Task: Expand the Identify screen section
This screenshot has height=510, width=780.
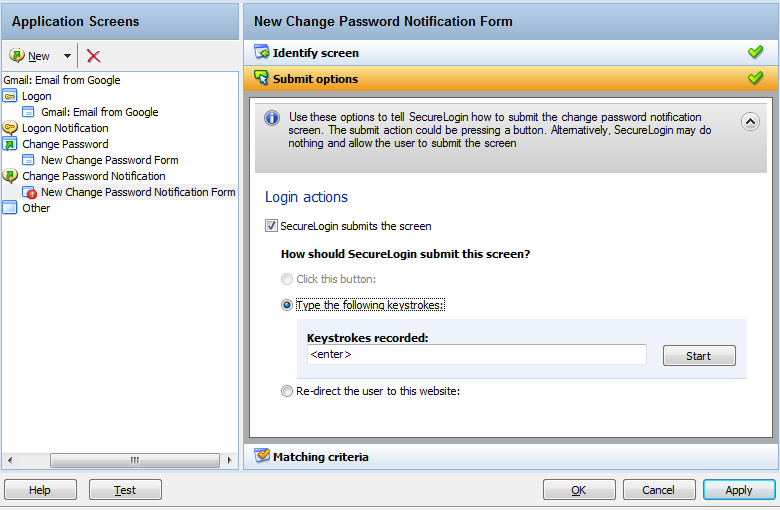Action: [315, 53]
